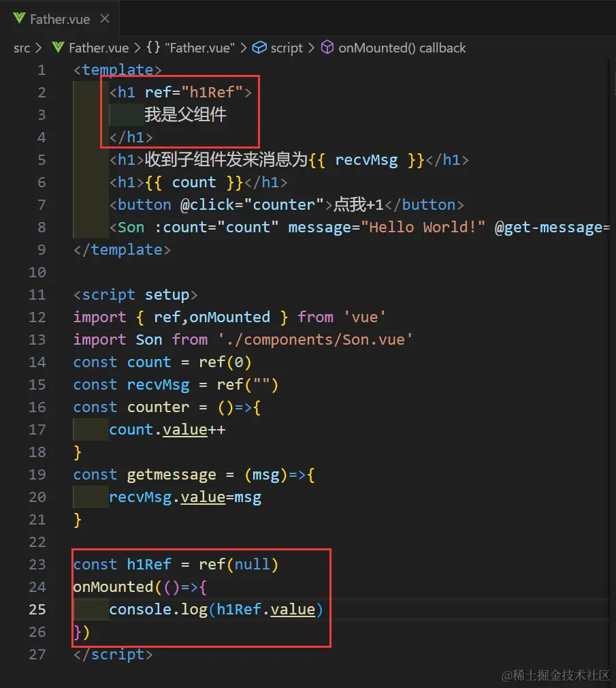
Task: Click the ref="h1Ref" attribute
Action: click(x=193, y=92)
